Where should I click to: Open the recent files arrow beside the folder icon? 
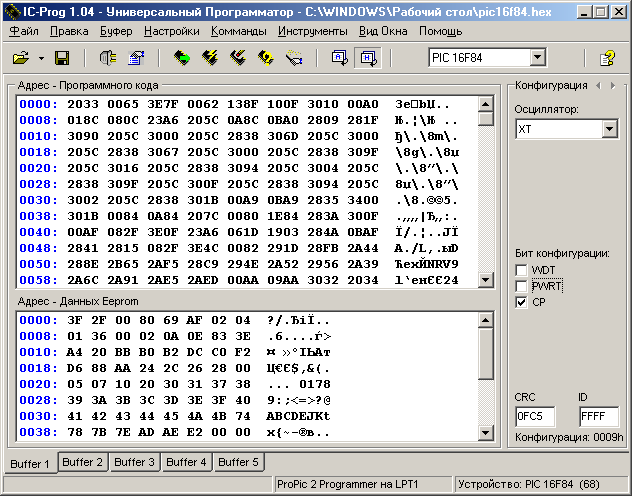pyautogui.click(x=42, y=58)
